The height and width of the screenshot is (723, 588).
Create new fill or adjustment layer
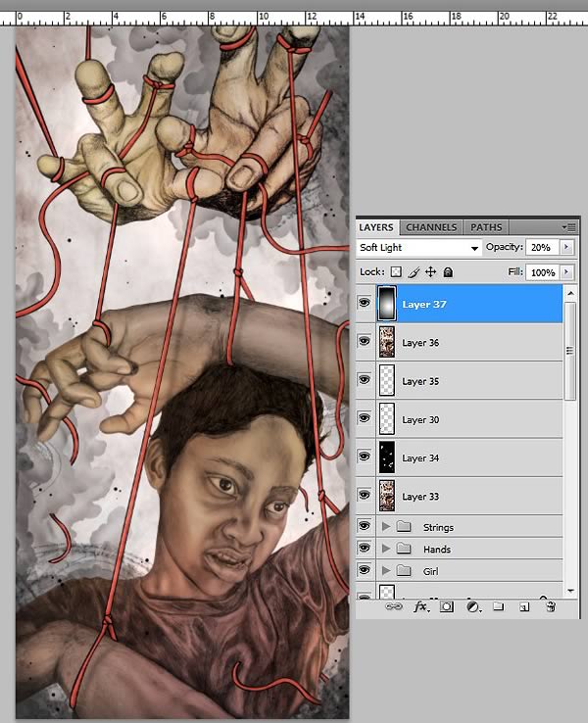pyautogui.click(x=473, y=606)
